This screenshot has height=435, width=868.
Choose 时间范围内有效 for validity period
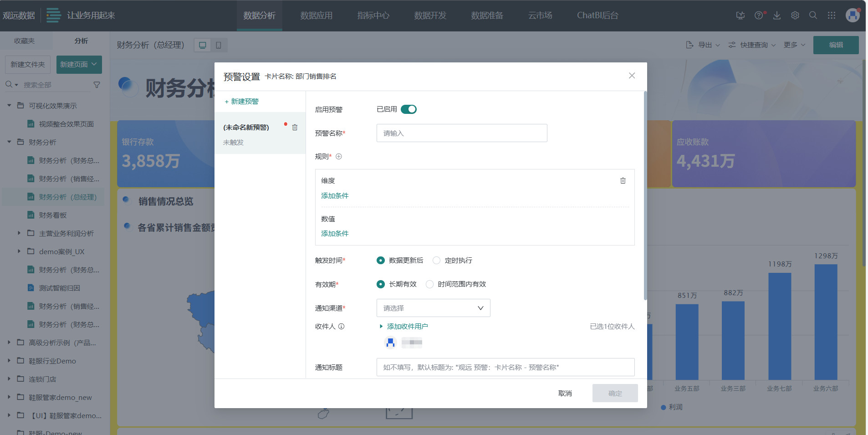point(430,284)
